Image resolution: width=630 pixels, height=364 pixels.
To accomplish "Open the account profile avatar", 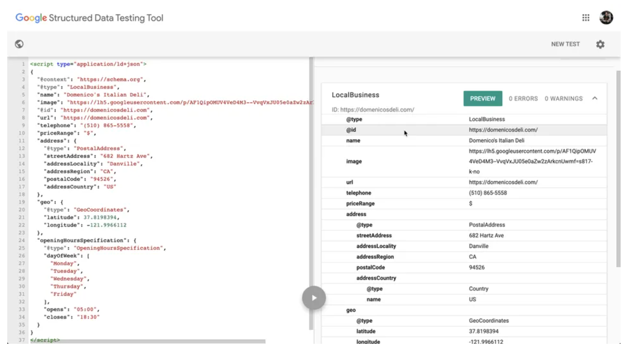I will (606, 17).
